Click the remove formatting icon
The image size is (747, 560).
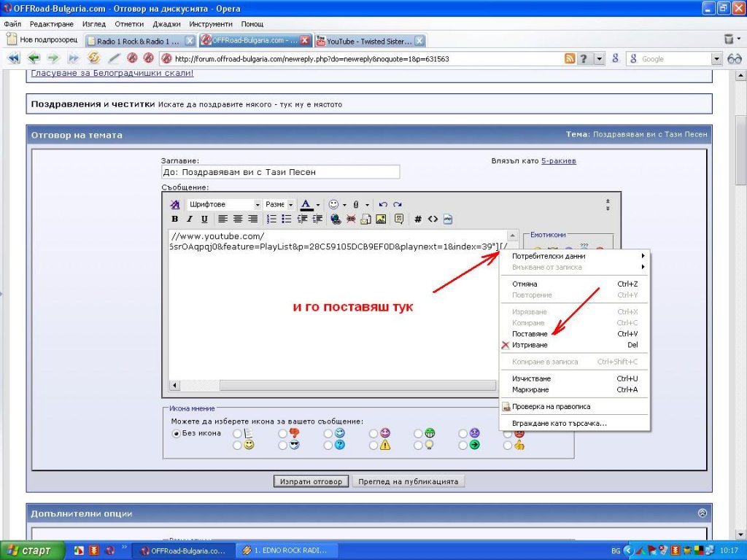click(x=175, y=204)
